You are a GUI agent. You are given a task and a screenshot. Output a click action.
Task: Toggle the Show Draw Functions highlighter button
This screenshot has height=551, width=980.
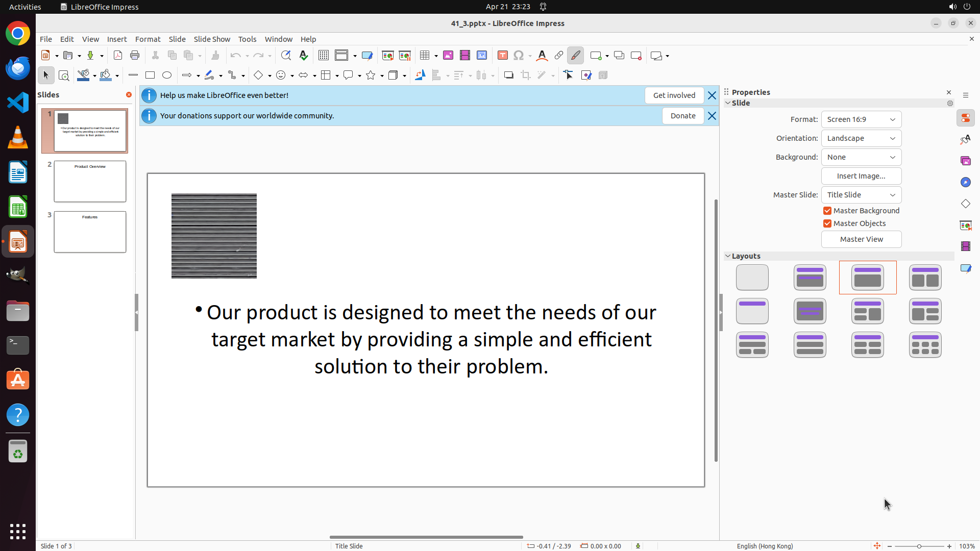pos(575,56)
